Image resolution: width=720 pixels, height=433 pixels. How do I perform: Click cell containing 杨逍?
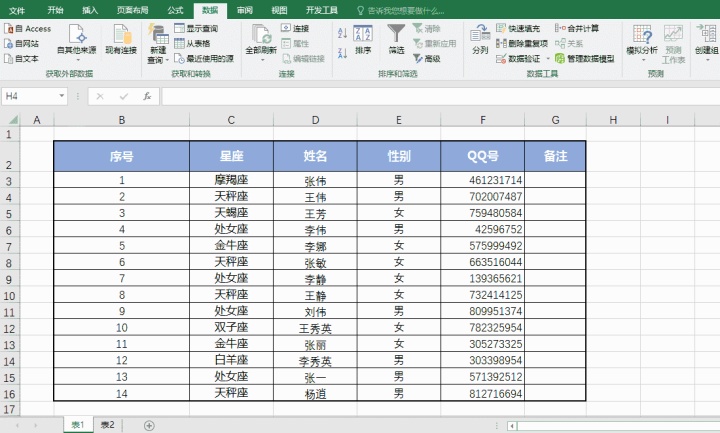coord(315,394)
